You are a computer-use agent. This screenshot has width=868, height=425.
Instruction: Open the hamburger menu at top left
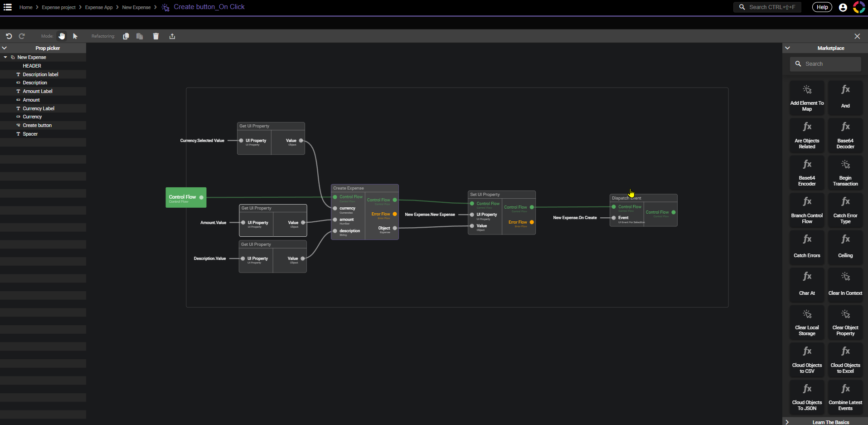point(7,7)
